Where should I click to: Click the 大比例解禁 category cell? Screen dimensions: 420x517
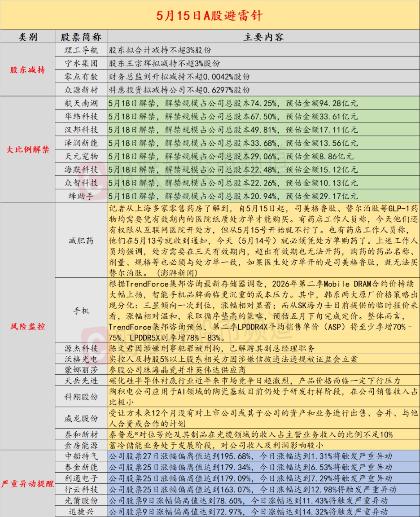pos(28,149)
